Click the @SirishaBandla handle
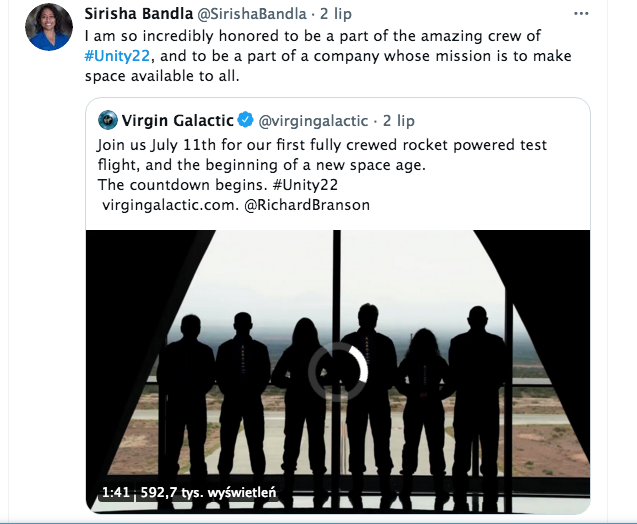 [255, 13]
